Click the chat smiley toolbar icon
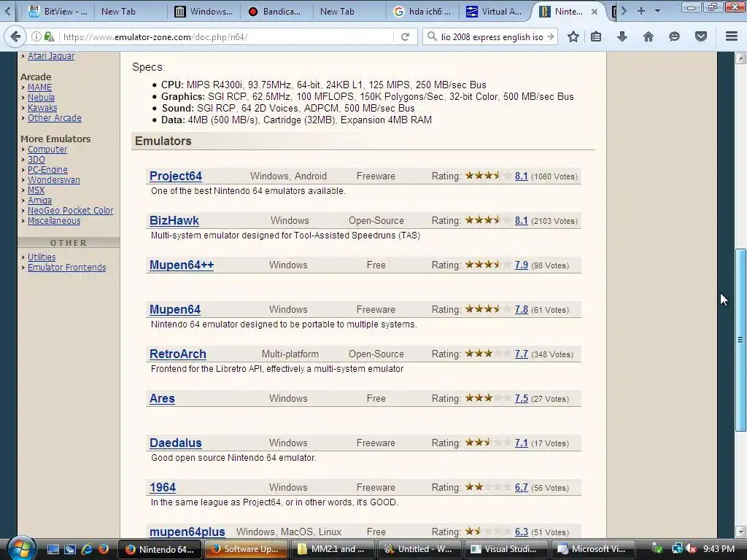The height and width of the screenshot is (560, 747). (x=674, y=36)
